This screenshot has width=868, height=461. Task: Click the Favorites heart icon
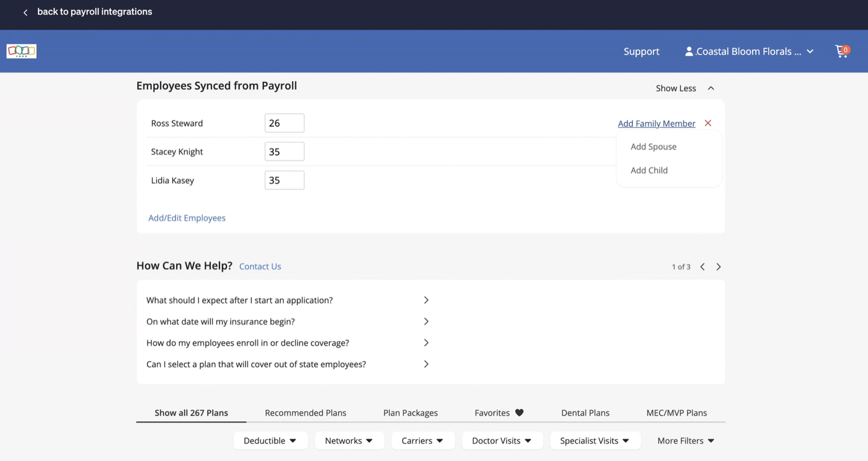[x=520, y=413]
